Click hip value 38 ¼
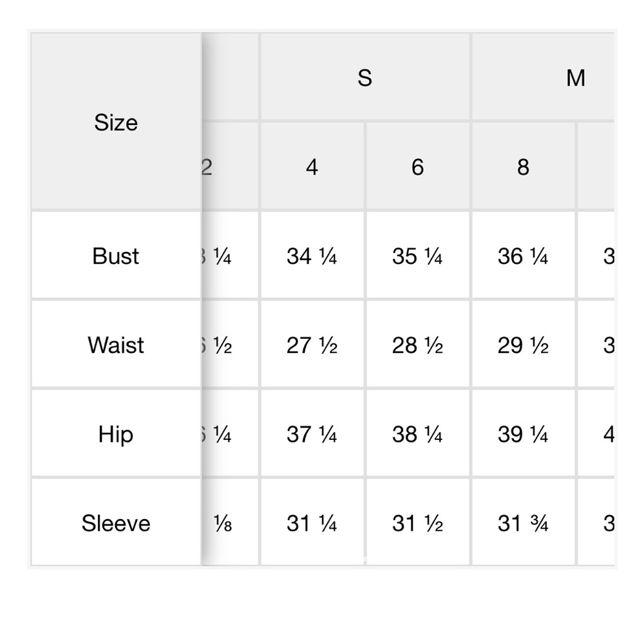The image size is (644, 644). [417, 435]
